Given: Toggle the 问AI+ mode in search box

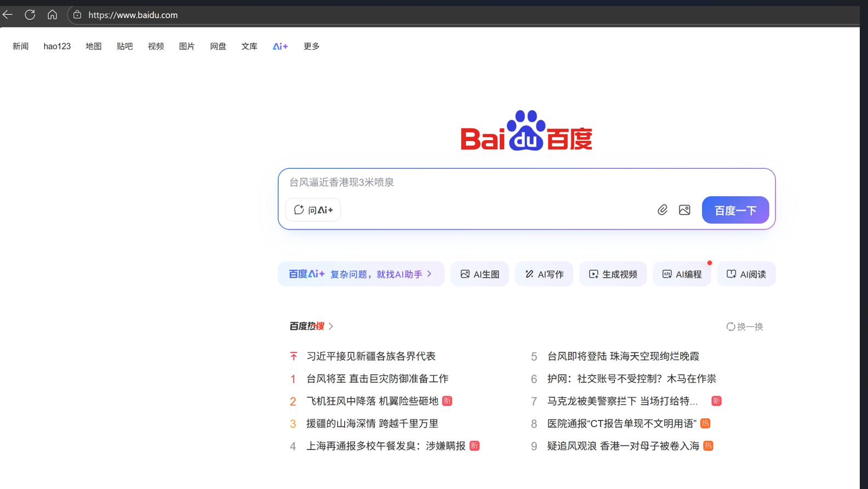Looking at the screenshot, I should pos(313,210).
